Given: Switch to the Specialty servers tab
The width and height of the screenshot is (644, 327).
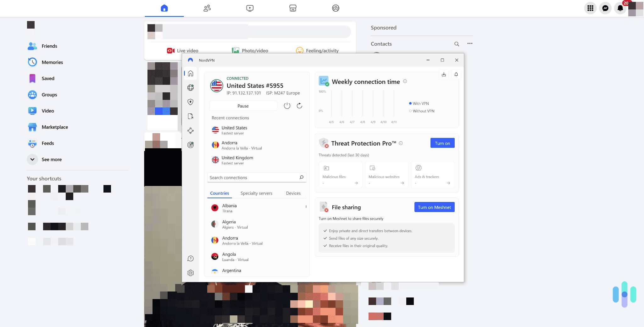Looking at the screenshot, I should (x=256, y=193).
